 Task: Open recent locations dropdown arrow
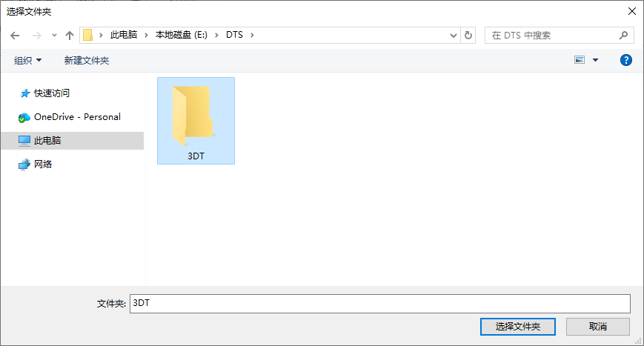click(x=54, y=36)
